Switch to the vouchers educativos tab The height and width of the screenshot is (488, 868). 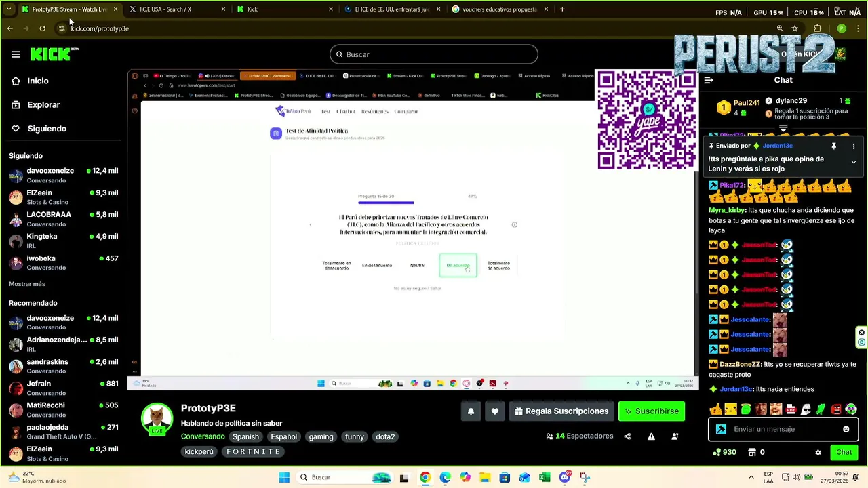tap(499, 9)
